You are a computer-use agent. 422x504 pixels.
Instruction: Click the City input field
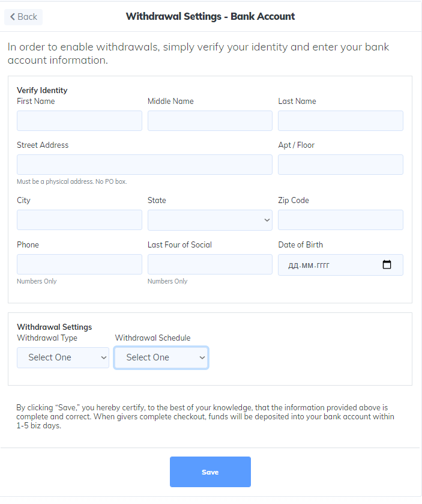click(79, 220)
